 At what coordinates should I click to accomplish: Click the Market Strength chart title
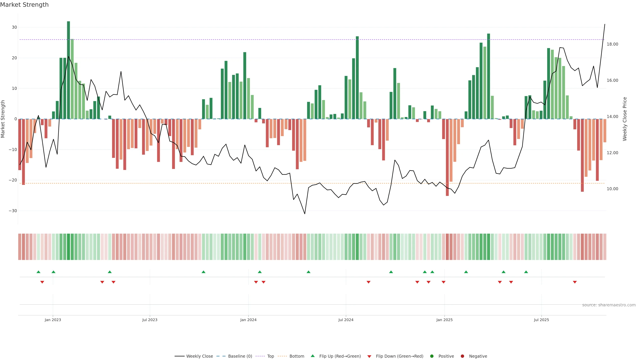coord(24,5)
